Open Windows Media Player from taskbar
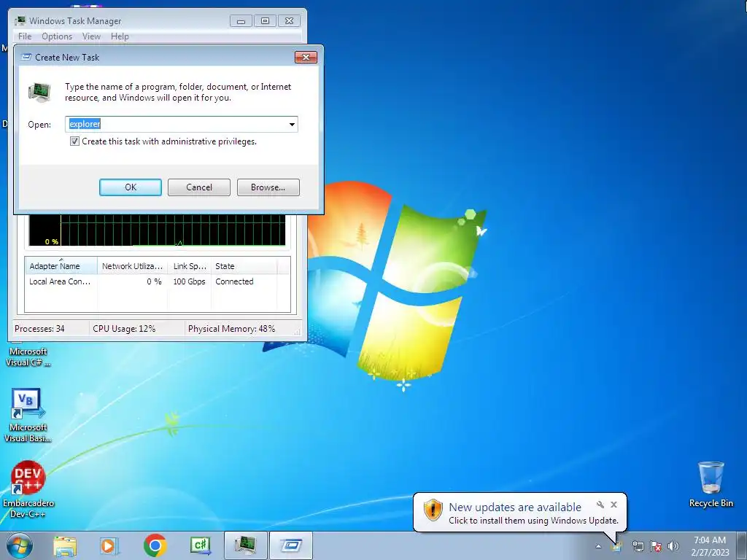 click(x=109, y=545)
